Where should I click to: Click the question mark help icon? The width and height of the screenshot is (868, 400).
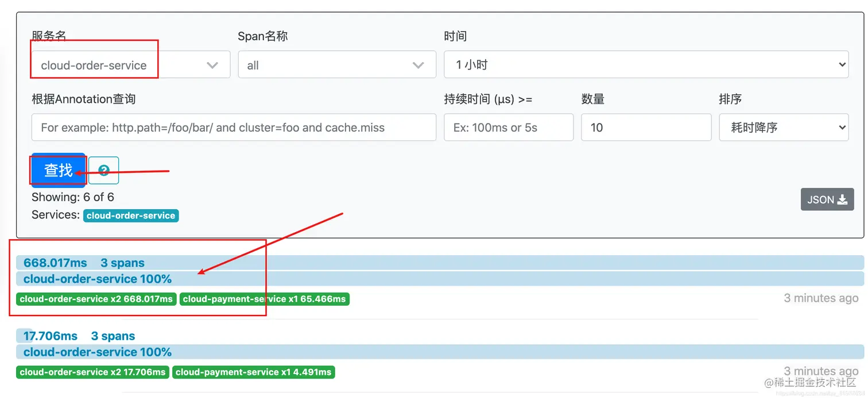click(x=104, y=170)
